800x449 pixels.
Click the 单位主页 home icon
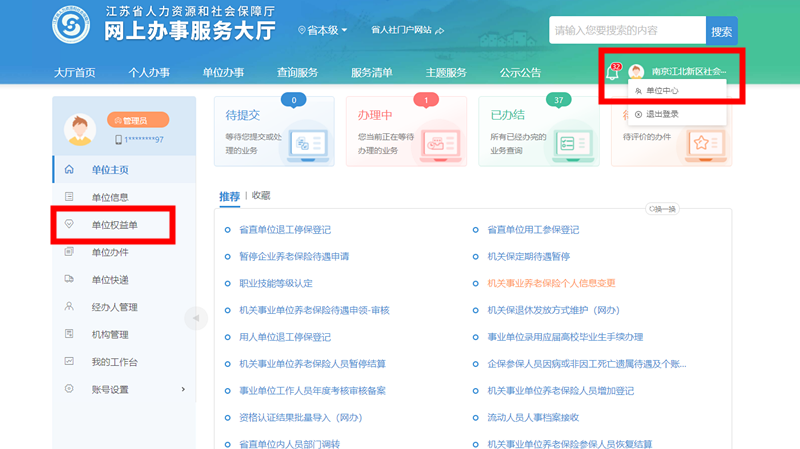[69, 169]
